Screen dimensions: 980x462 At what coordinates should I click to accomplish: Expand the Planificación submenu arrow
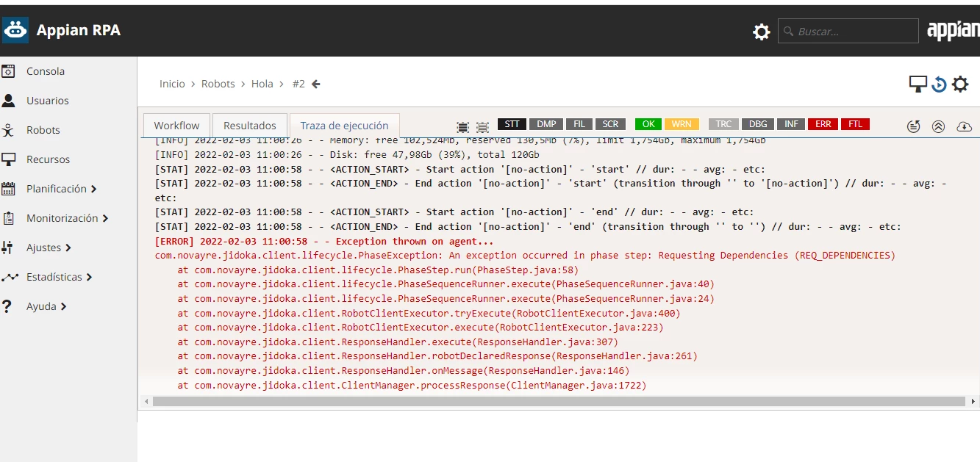click(94, 189)
